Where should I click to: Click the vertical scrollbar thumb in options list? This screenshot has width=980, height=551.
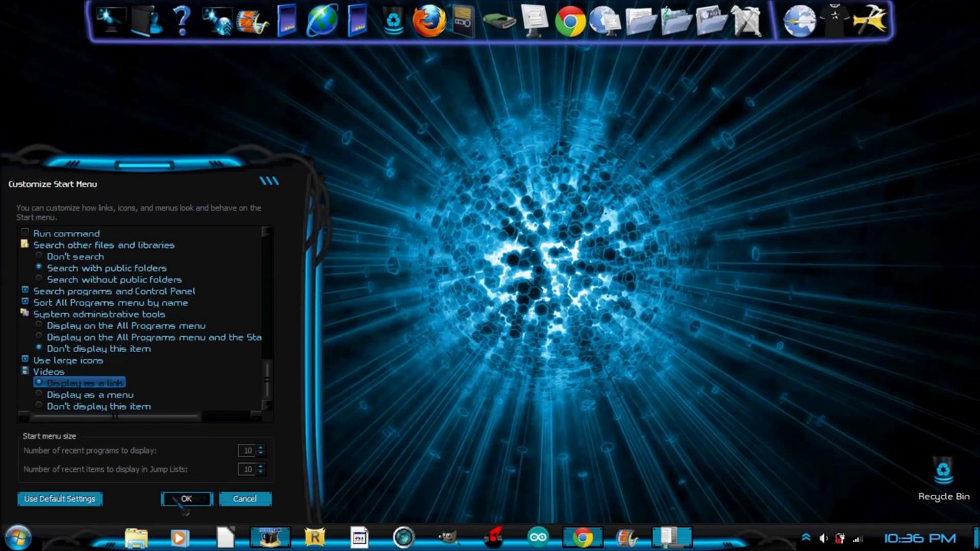(x=267, y=380)
